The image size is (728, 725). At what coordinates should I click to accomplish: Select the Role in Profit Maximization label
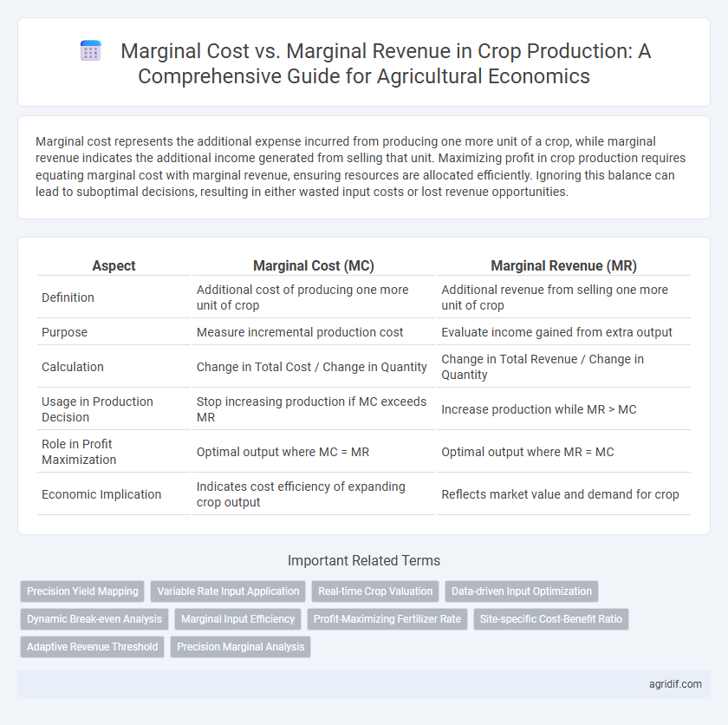pyautogui.click(x=79, y=452)
